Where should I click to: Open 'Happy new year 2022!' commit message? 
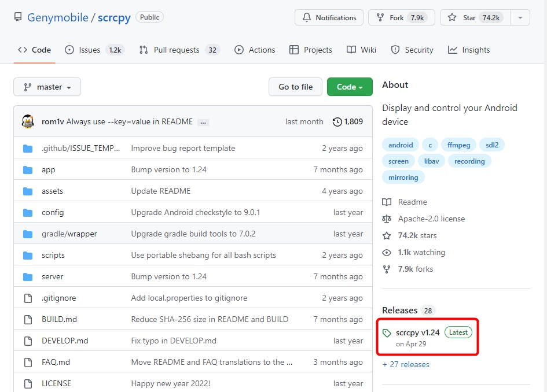coord(171,384)
